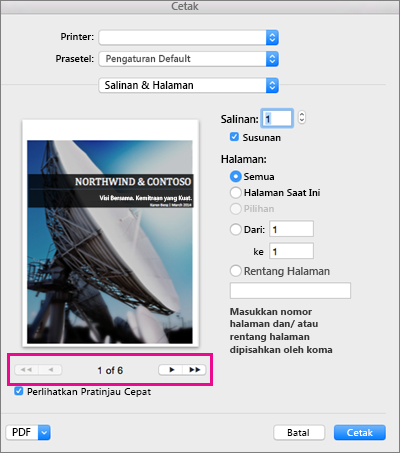Open the PDF options dropdown arrow
The image size is (400, 453).
(x=44, y=433)
